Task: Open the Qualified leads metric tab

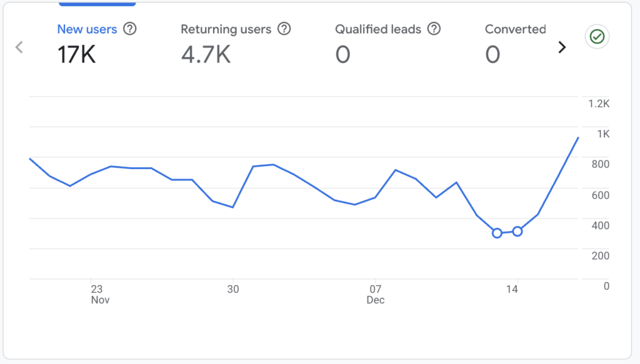Action: tap(379, 29)
